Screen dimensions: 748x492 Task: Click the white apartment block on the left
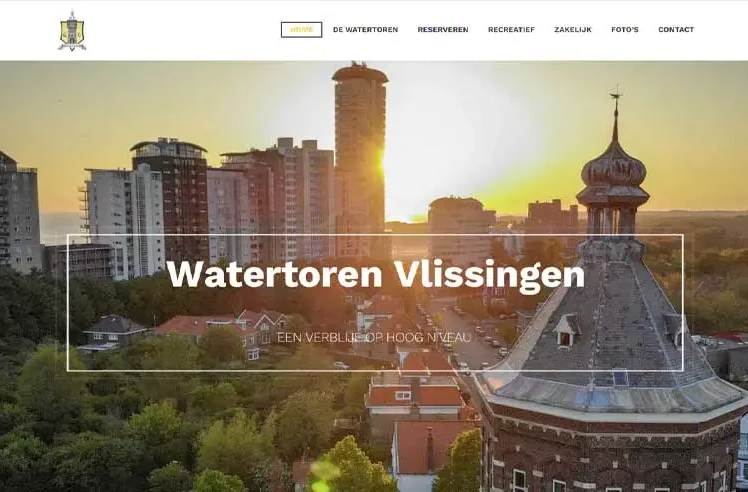point(125,222)
